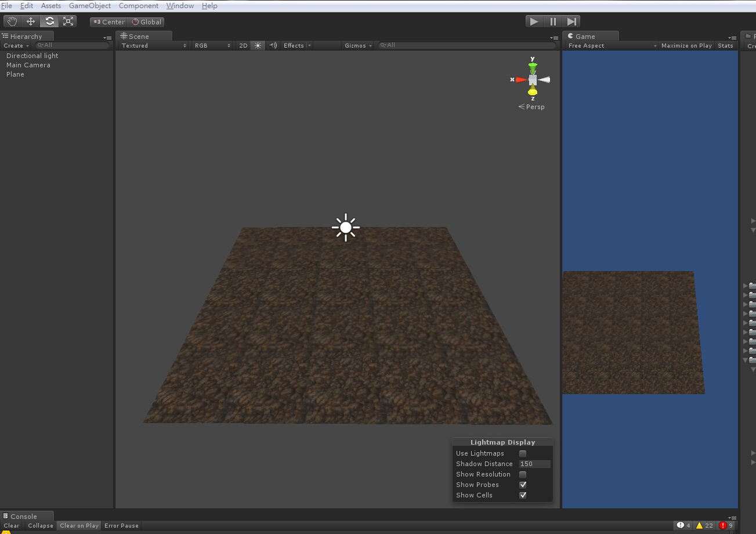Open the Help menu
The image size is (756, 534).
click(x=209, y=6)
